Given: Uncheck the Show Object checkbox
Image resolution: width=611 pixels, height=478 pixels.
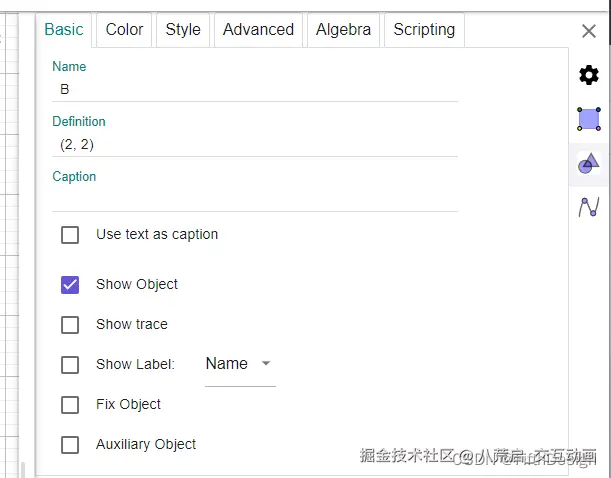Looking at the screenshot, I should click(70, 285).
